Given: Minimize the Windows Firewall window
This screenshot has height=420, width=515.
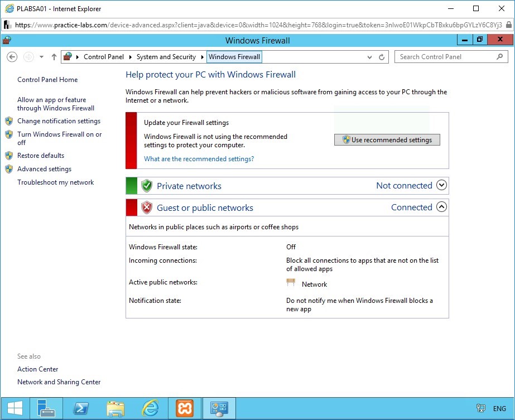Looking at the screenshot, I should 465,40.
